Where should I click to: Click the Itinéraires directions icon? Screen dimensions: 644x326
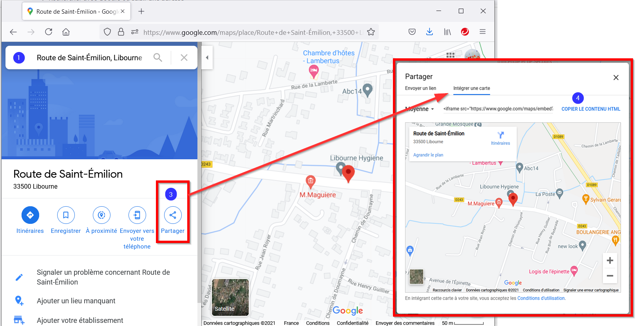tap(30, 215)
